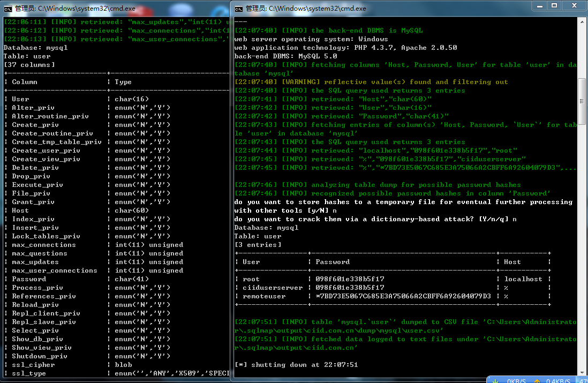This screenshot has height=383, width=588.
Task: Click the 'Type' header in left window
Action: click(123, 82)
